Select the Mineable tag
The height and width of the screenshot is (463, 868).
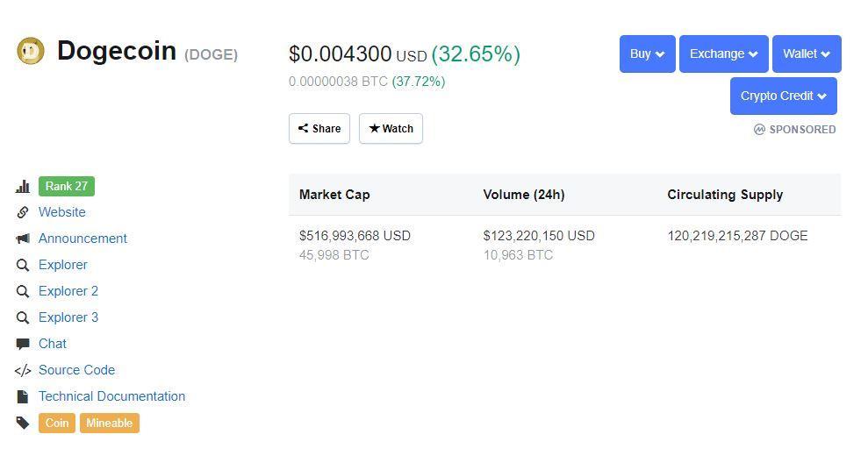point(110,424)
